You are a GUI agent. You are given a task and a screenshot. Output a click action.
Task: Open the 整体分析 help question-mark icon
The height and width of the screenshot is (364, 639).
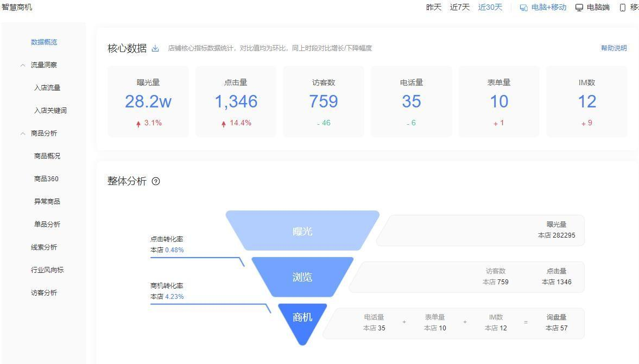[x=156, y=181]
